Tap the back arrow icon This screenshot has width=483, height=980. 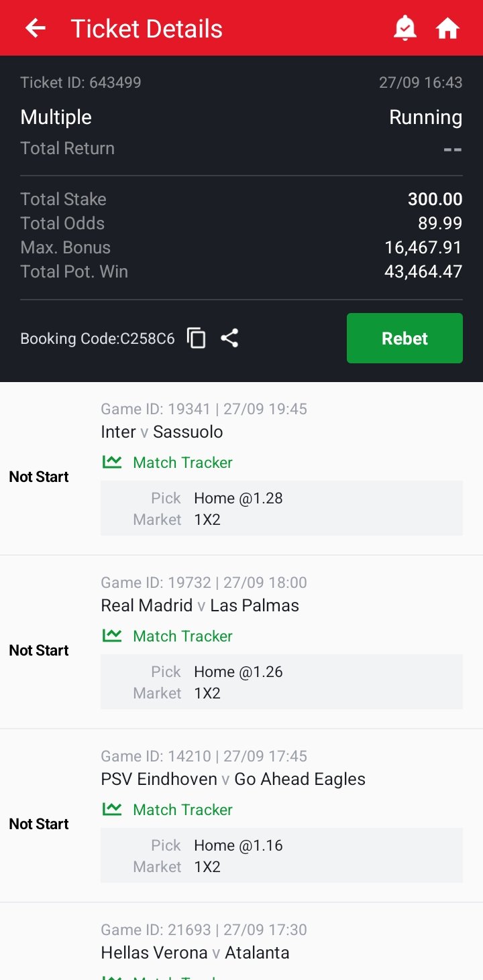pos(36,28)
